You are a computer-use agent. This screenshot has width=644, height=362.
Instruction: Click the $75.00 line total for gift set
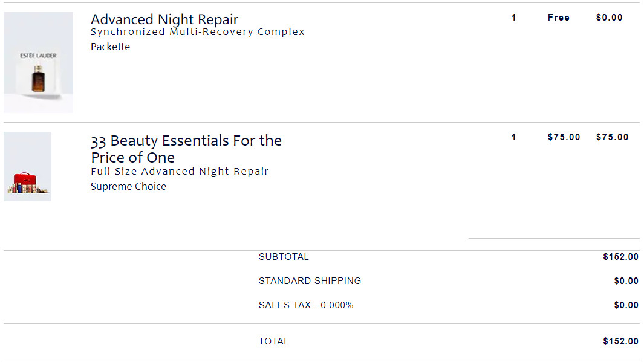tap(613, 137)
